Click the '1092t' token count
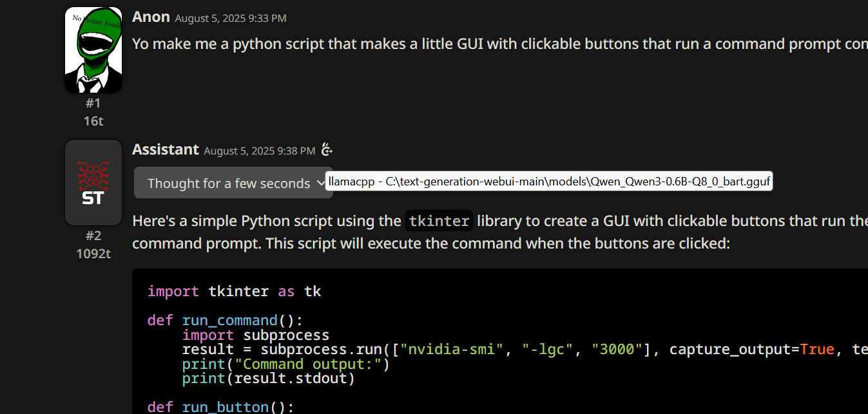868x414 pixels. coord(93,253)
